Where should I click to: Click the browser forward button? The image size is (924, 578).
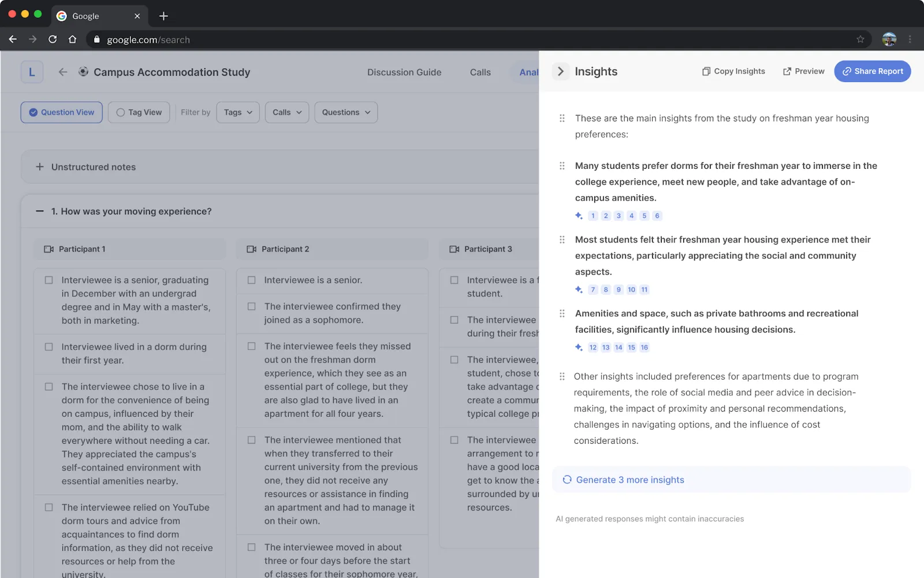click(32, 39)
